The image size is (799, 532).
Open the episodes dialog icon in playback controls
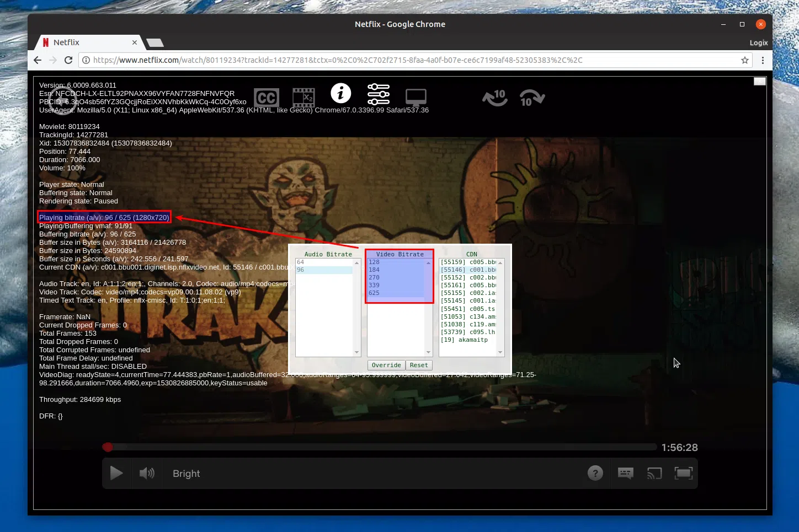(625, 473)
